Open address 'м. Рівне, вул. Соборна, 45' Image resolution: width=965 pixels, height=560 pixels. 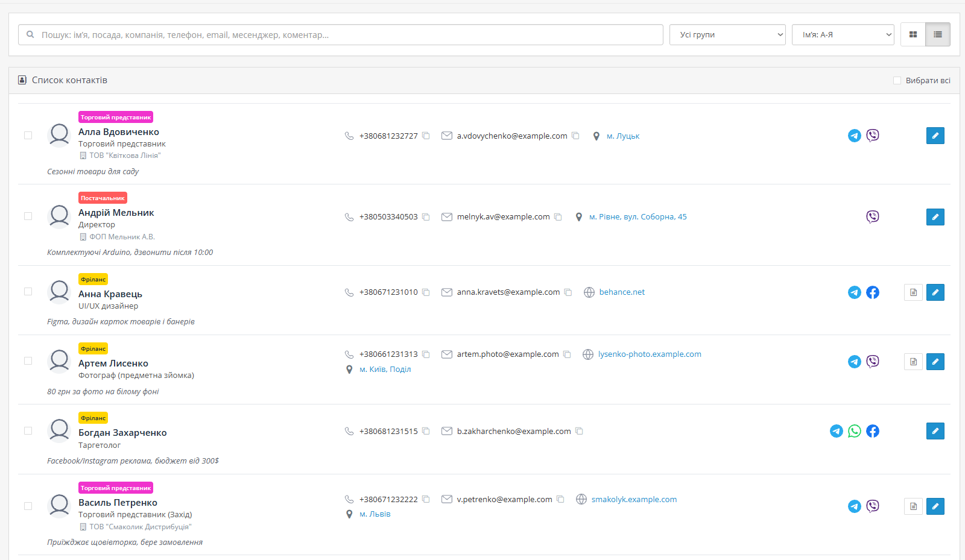coord(638,217)
